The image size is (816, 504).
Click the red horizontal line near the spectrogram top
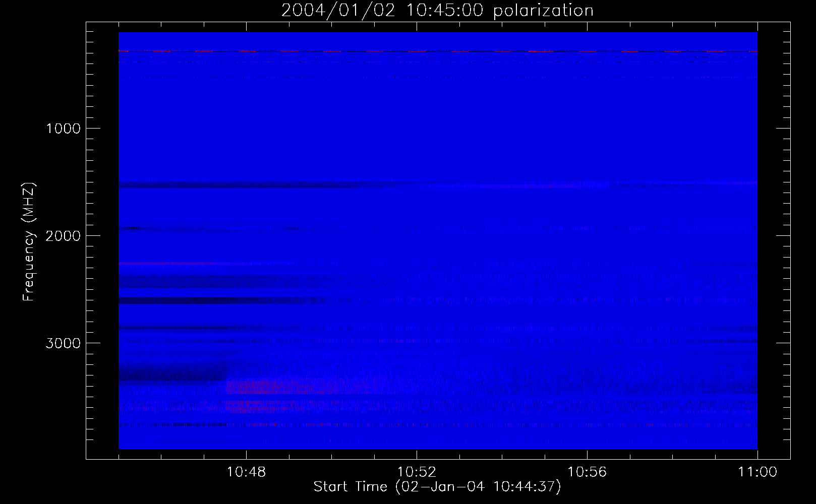point(438,51)
